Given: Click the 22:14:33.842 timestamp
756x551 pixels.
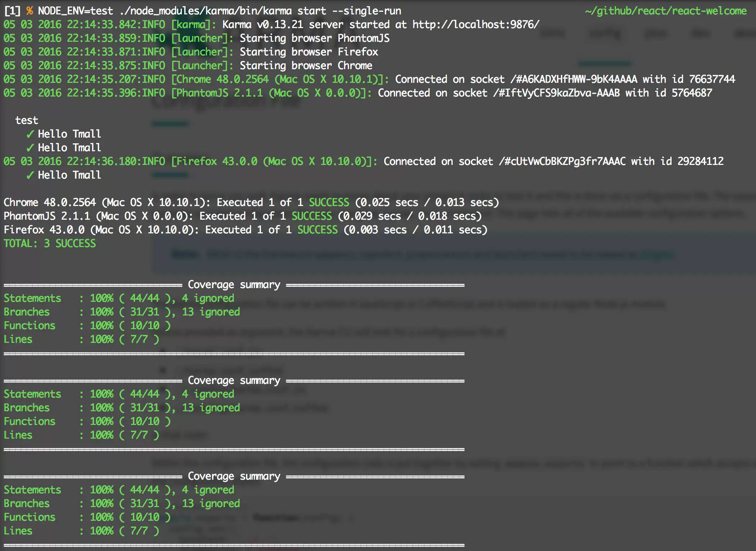Looking at the screenshot, I should coord(102,24).
